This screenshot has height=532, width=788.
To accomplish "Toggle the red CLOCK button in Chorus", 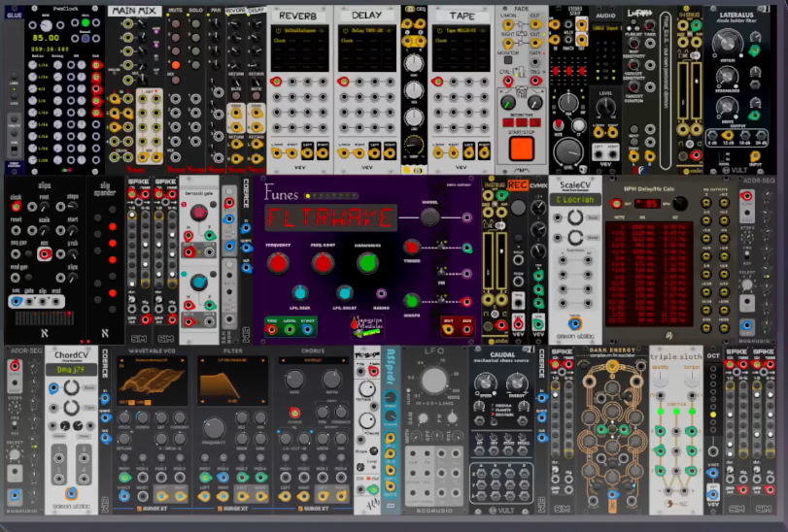I will coord(295,413).
